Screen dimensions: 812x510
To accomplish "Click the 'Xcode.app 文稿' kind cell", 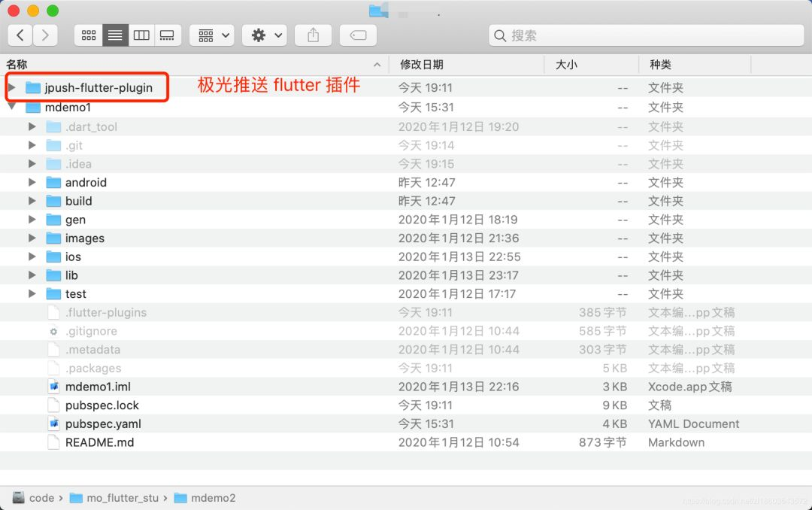I will pos(689,387).
